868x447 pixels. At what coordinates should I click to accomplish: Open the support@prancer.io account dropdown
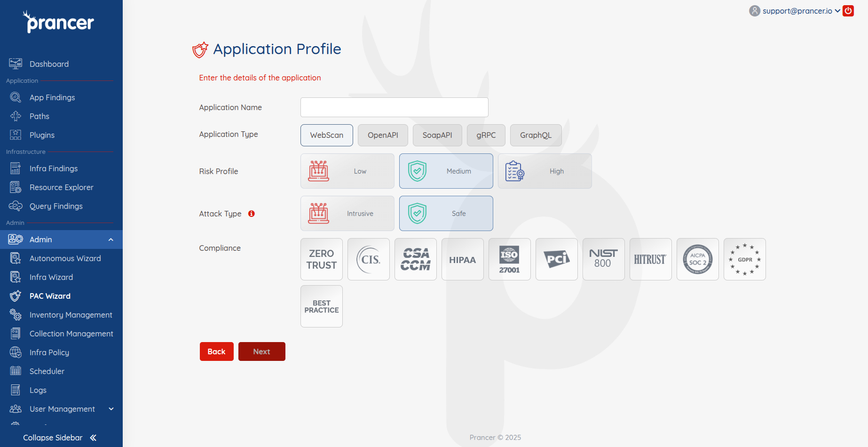pos(801,11)
